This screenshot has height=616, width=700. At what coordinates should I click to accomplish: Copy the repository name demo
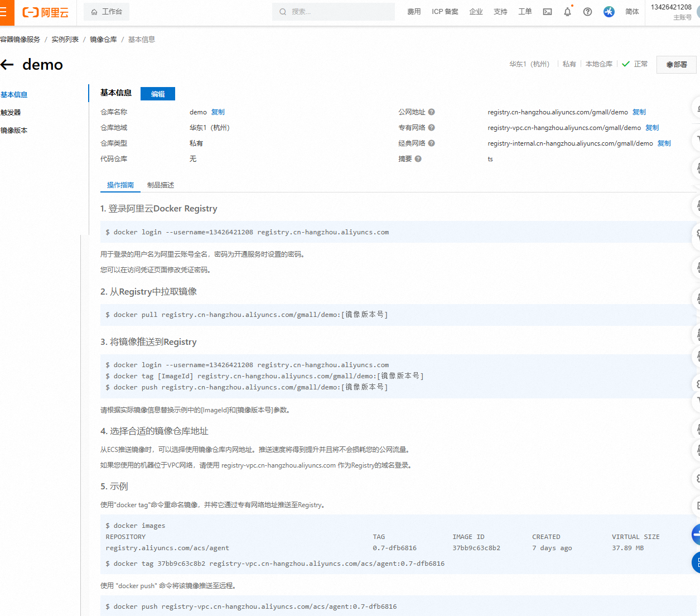tap(218, 112)
